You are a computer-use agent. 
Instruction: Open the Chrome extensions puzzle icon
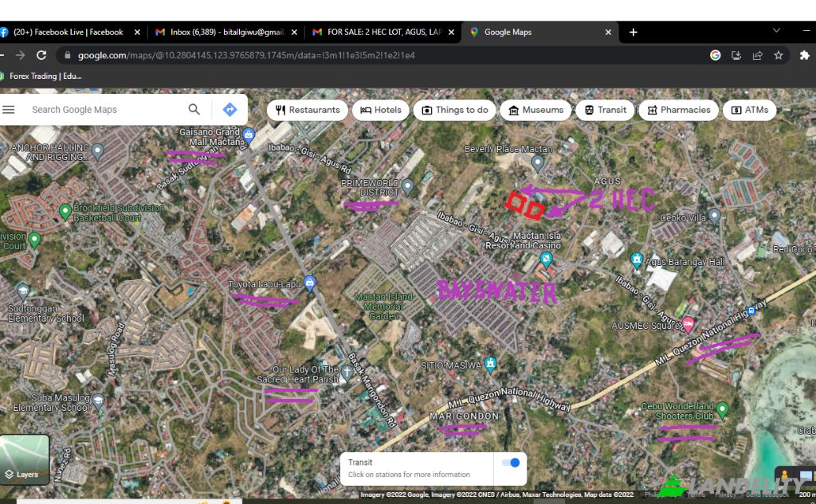(804, 56)
